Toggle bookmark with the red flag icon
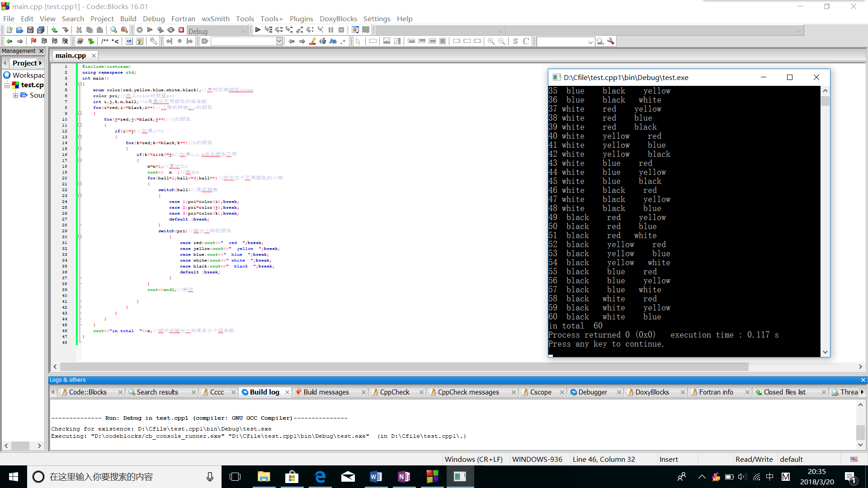The width and height of the screenshot is (868, 488). pos(33,41)
